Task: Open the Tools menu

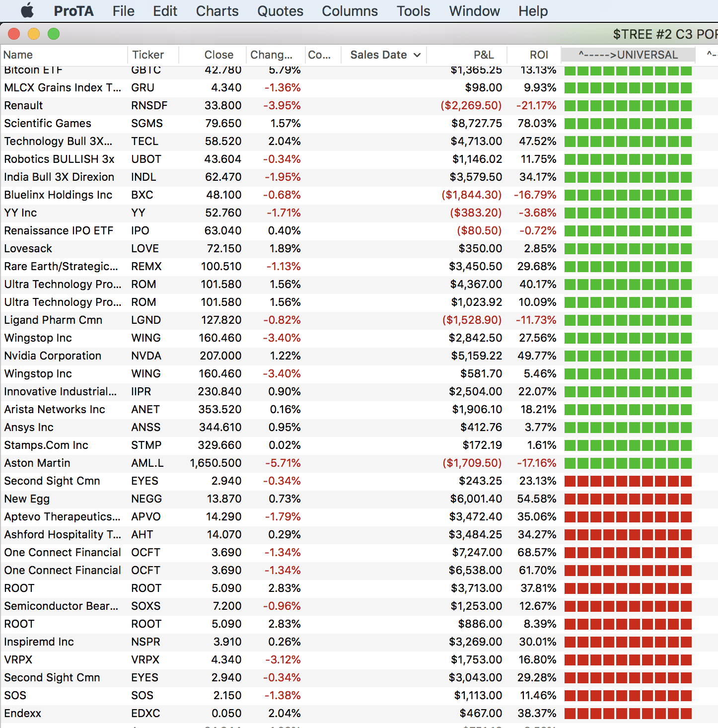Action: click(x=413, y=11)
